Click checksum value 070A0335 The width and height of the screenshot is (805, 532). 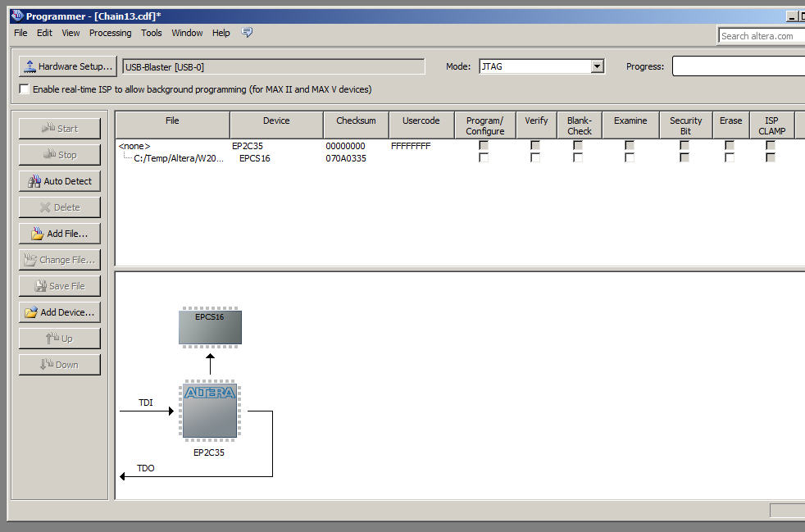pyautogui.click(x=345, y=158)
